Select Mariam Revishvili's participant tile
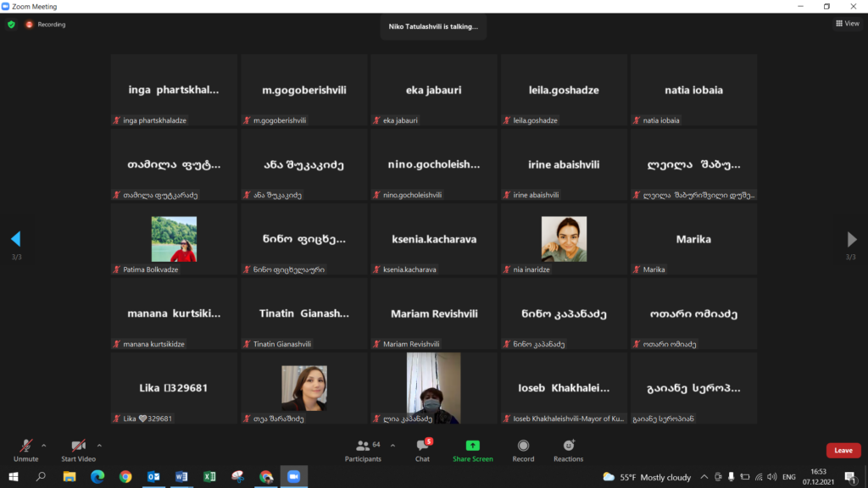 pos(433,314)
